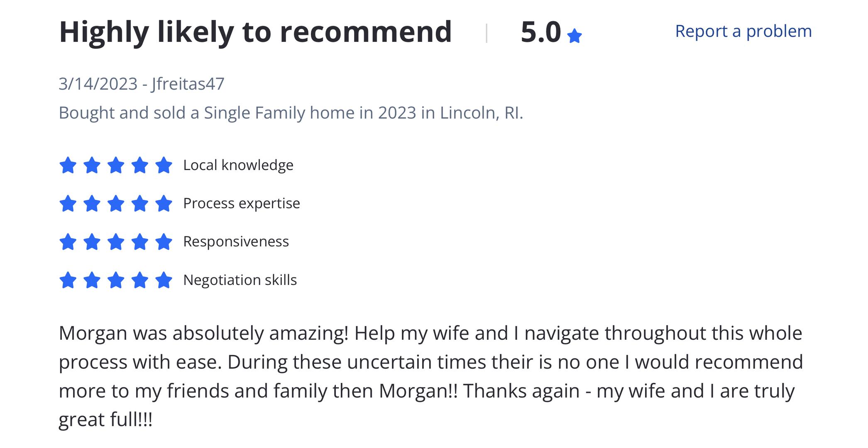Click fourth star in Negotiation skills row

pyautogui.click(x=140, y=280)
